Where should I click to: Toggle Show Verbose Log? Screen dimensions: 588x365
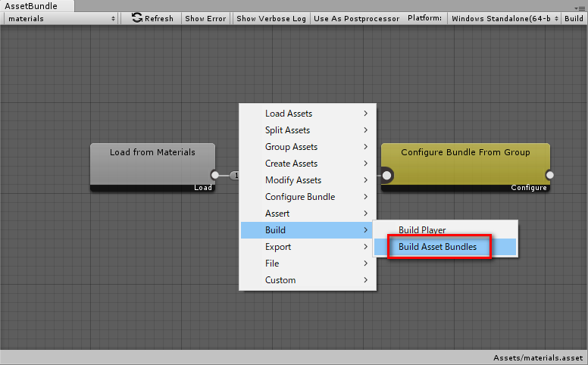pos(271,18)
